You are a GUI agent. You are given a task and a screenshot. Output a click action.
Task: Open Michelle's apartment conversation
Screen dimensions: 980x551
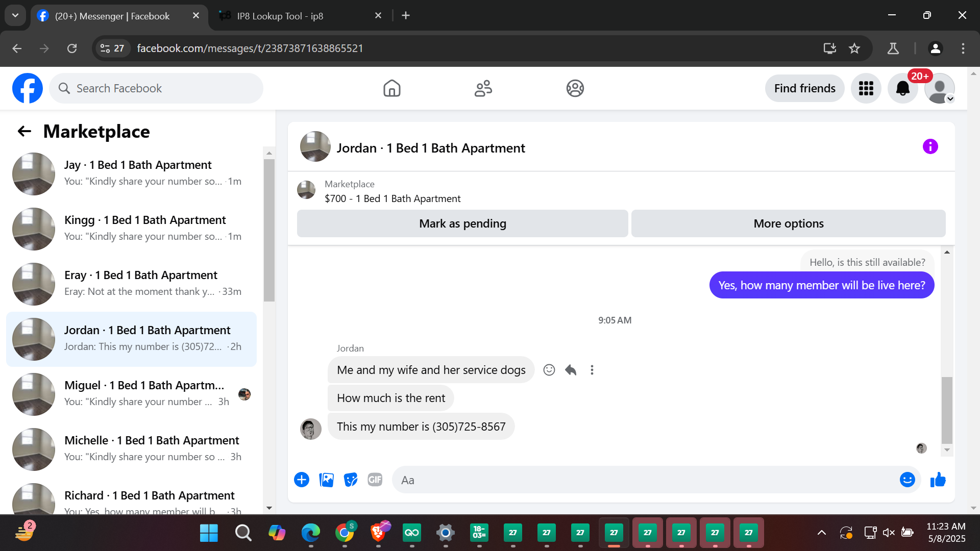(x=131, y=449)
